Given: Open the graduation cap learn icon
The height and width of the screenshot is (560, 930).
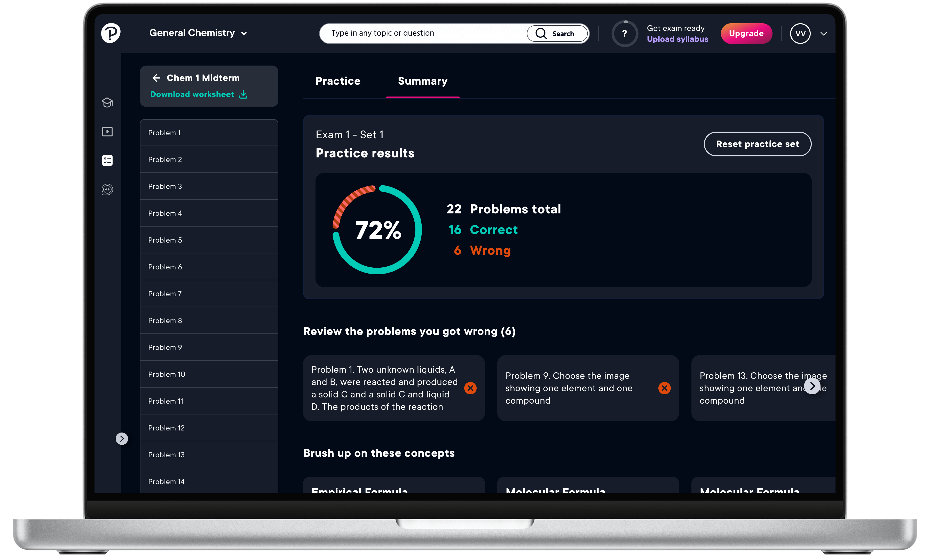Looking at the screenshot, I should coord(108,103).
